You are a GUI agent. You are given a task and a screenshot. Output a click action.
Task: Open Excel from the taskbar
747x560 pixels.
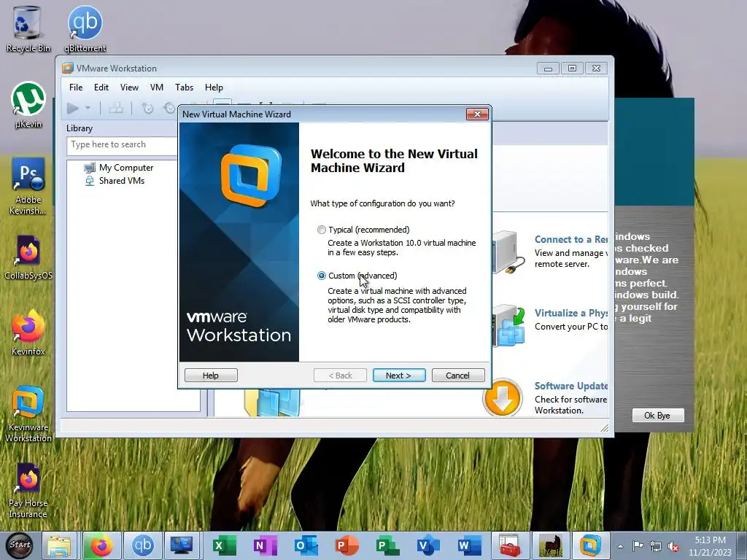point(223,545)
